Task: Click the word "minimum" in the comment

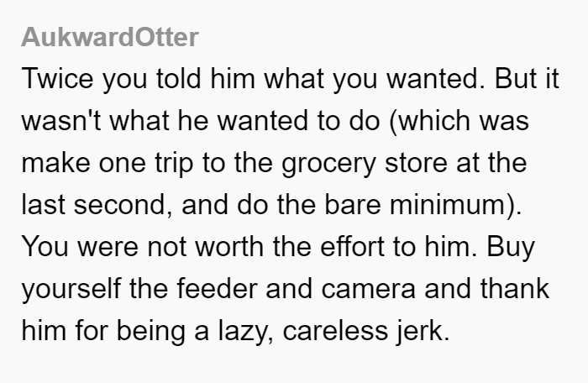Action: [448, 204]
